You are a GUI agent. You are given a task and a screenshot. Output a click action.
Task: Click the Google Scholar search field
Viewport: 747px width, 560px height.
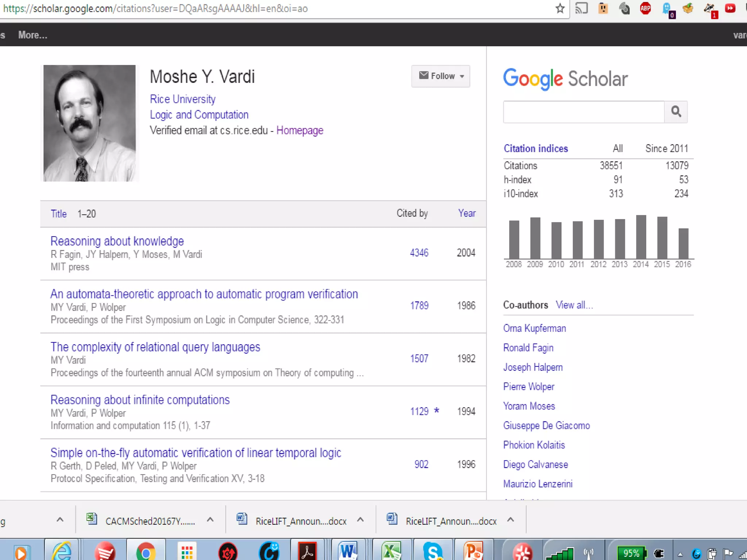(x=584, y=112)
